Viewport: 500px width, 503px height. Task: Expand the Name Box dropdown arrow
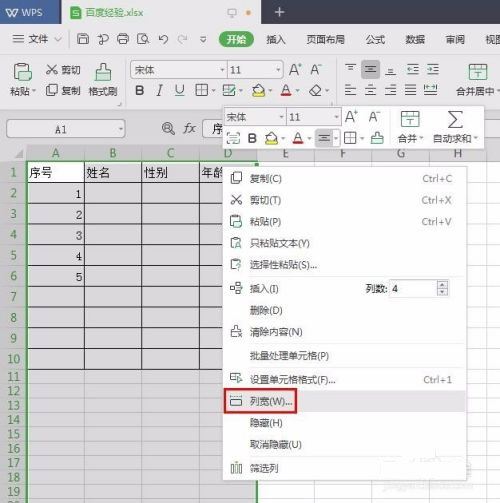pyautogui.click(x=121, y=129)
